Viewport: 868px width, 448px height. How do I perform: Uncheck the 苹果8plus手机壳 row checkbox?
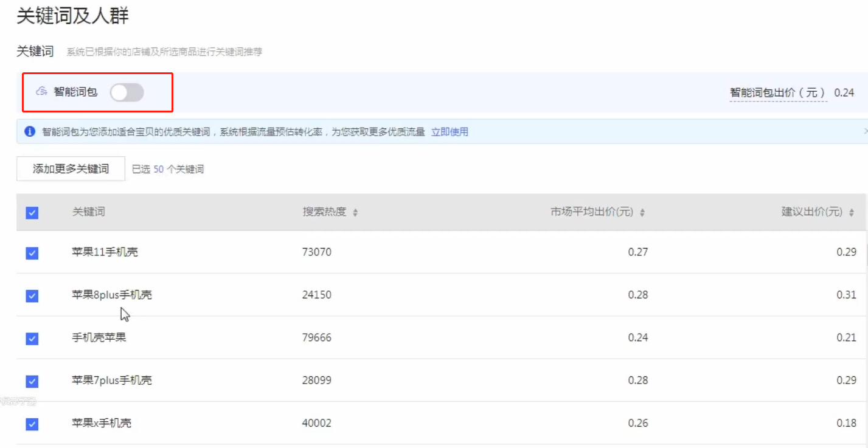point(32,296)
